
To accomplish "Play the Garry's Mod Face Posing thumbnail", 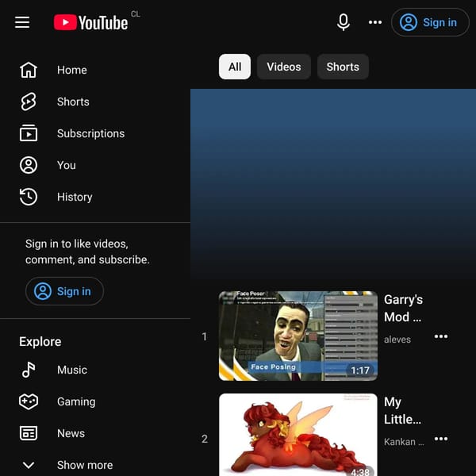I will (298, 336).
